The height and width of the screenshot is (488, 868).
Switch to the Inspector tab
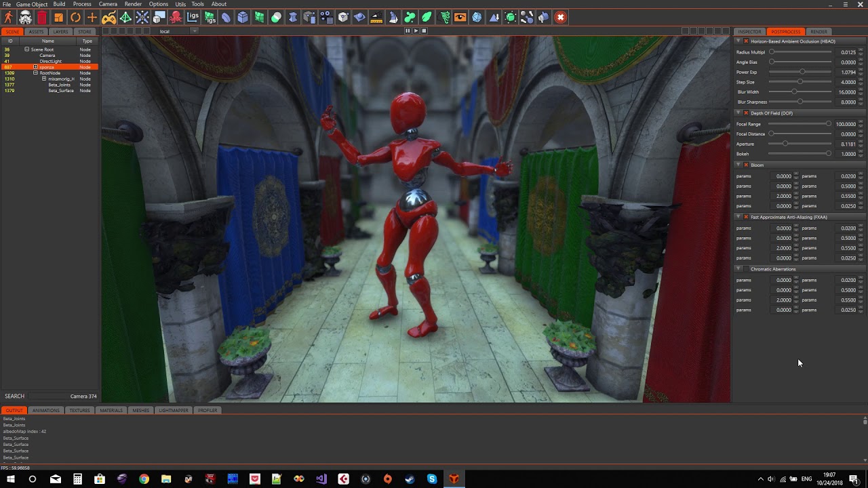pyautogui.click(x=749, y=32)
